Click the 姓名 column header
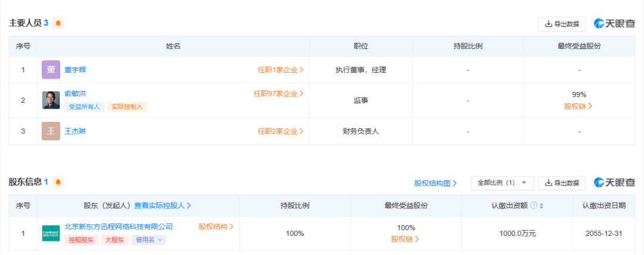 pyautogui.click(x=174, y=46)
